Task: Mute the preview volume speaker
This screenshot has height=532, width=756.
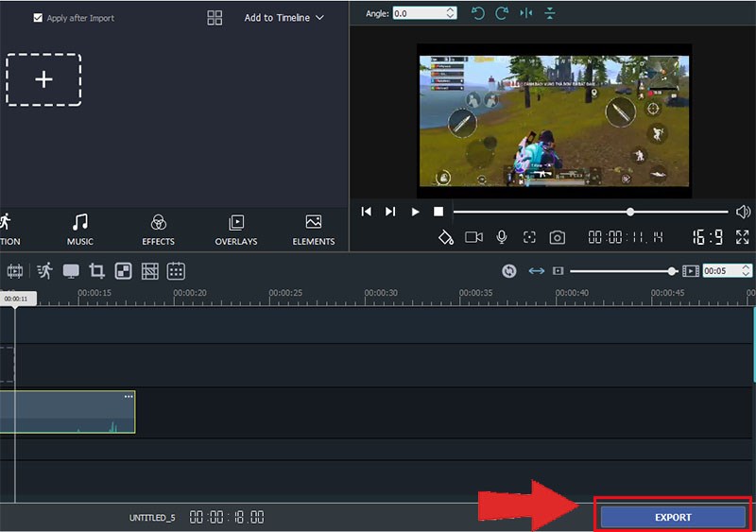Action: (743, 212)
